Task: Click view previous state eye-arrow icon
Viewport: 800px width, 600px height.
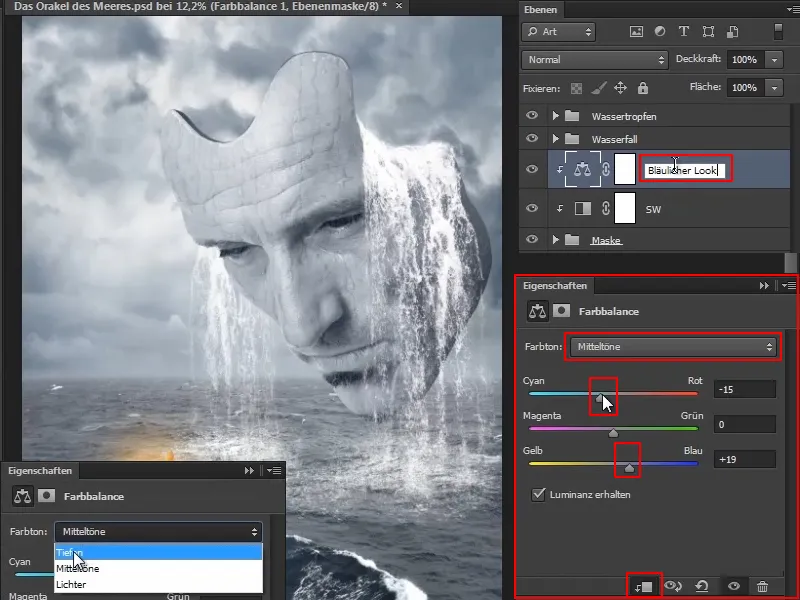Action: (673, 587)
